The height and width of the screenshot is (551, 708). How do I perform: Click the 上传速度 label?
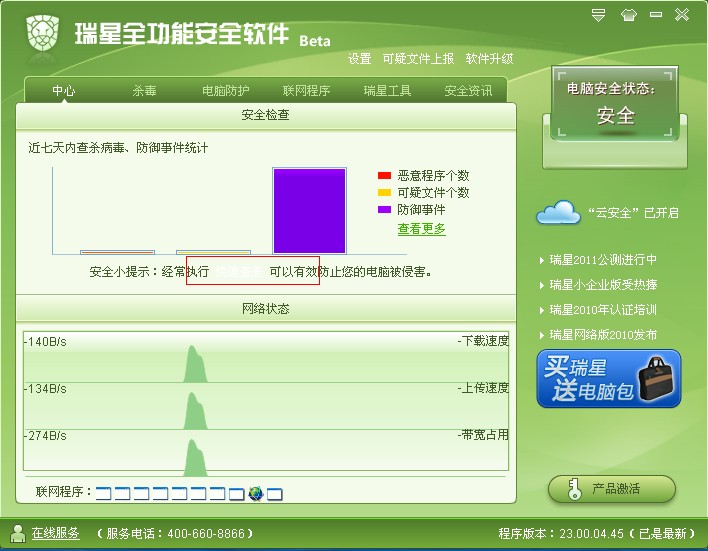click(x=483, y=388)
